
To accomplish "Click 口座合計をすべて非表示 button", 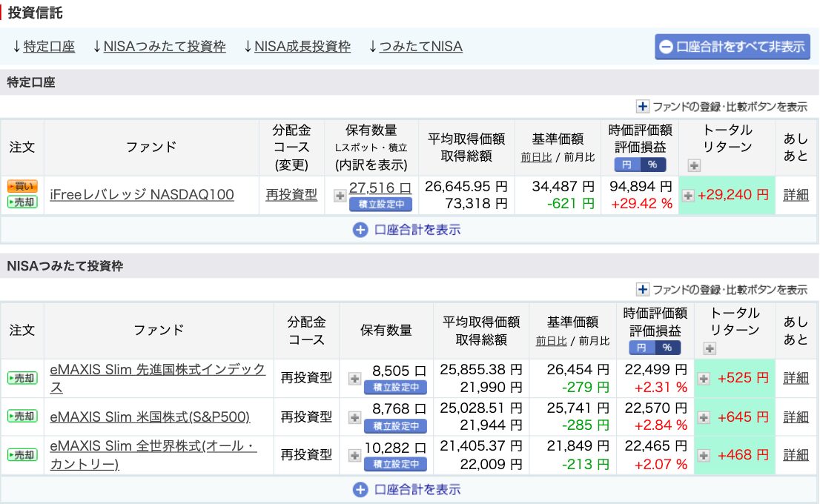I will 732,47.
